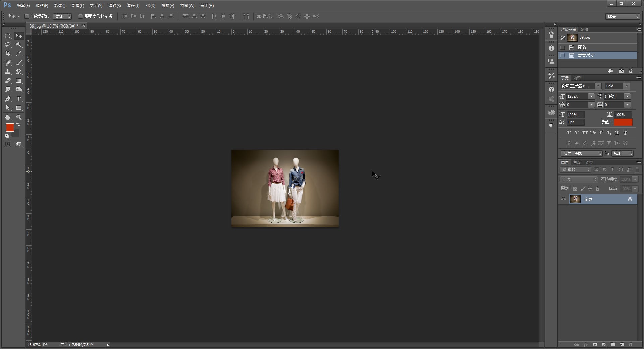Click the Clone Stamp tool
Viewport: 644px width, 349px height.
(8, 72)
